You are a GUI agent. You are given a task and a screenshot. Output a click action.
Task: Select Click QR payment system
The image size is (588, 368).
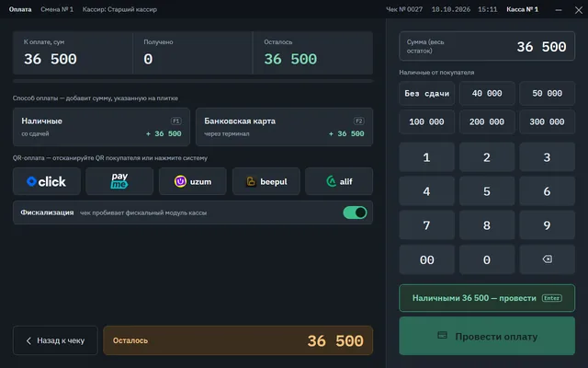(47, 181)
